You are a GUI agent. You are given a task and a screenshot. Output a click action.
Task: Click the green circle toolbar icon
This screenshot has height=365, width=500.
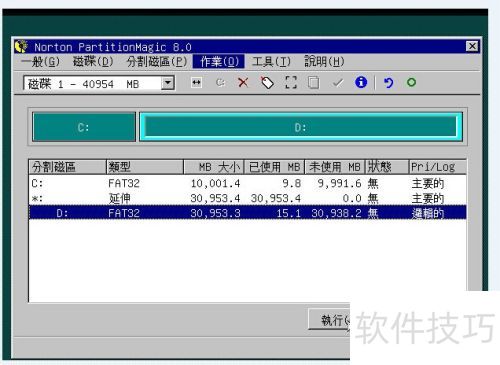(x=411, y=82)
